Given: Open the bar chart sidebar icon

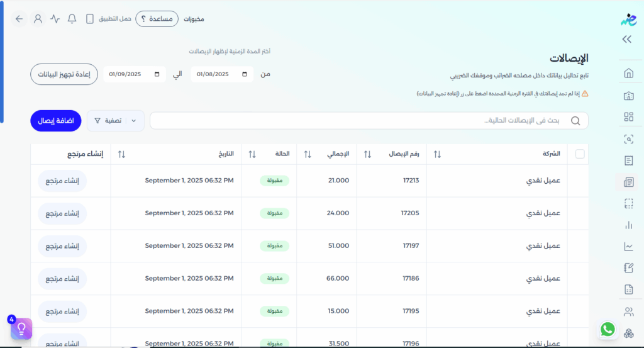Looking at the screenshot, I should point(628,225).
